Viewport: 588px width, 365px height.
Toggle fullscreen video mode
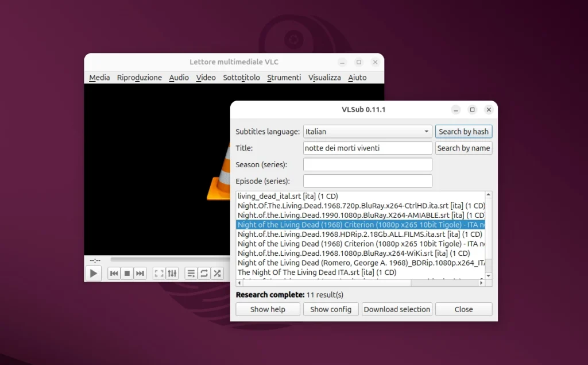[x=159, y=273]
